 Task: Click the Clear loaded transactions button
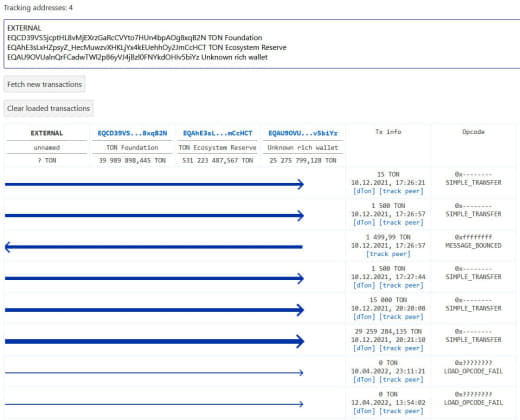[49, 108]
